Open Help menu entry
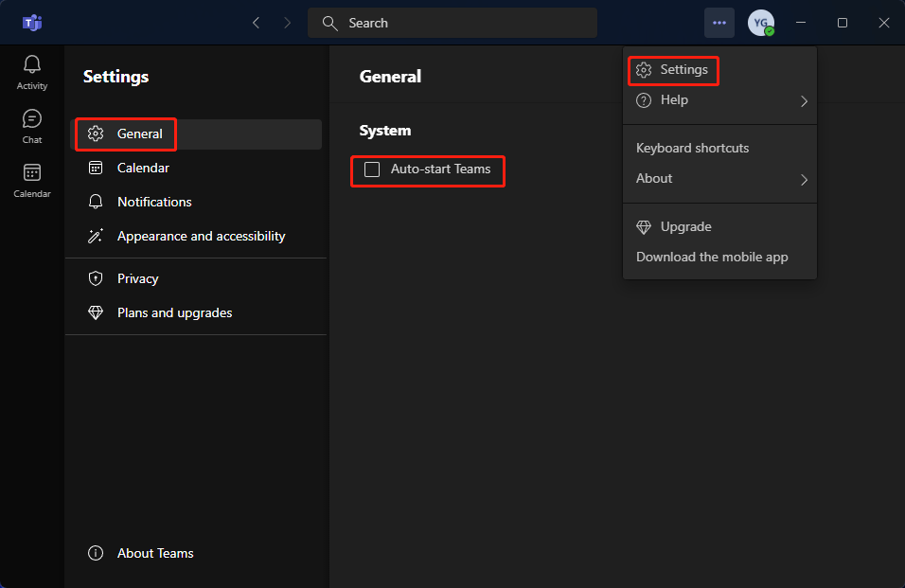 tap(719, 100)
